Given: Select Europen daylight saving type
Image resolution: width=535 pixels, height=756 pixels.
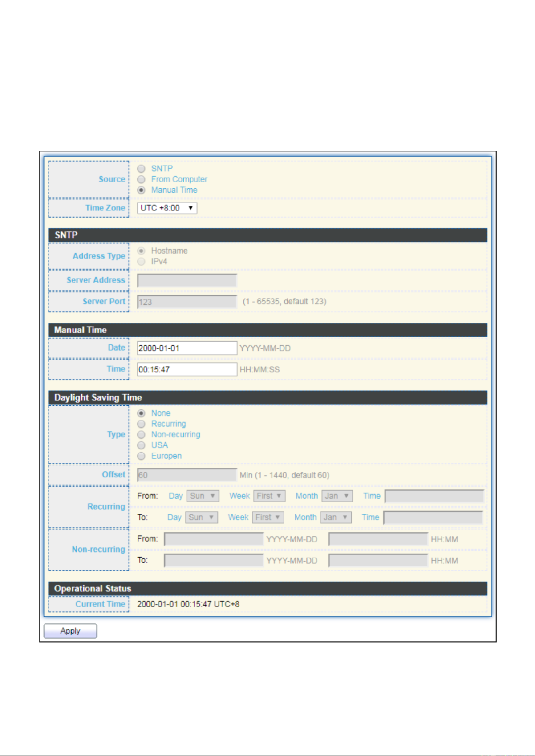Looking at the screenshot, I should tap(141, 456).
